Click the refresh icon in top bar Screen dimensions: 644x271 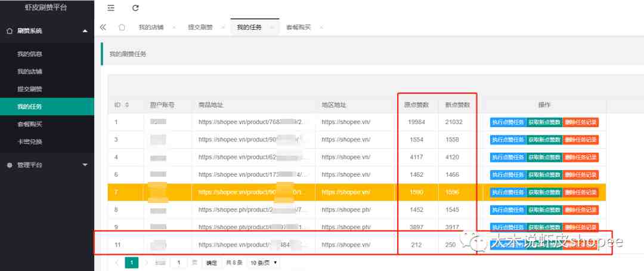coord(135,8)
